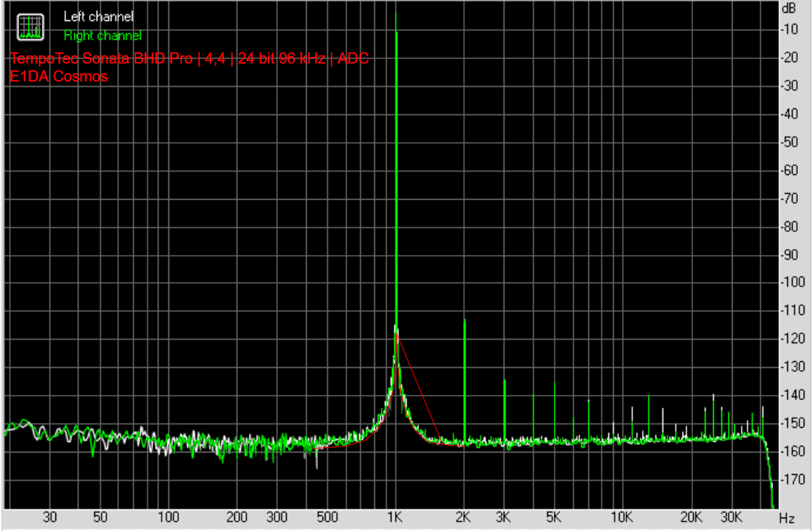Screen dimensions: 812x531
Task: Click the '200' frequency axis label
Action: [236, 517]
